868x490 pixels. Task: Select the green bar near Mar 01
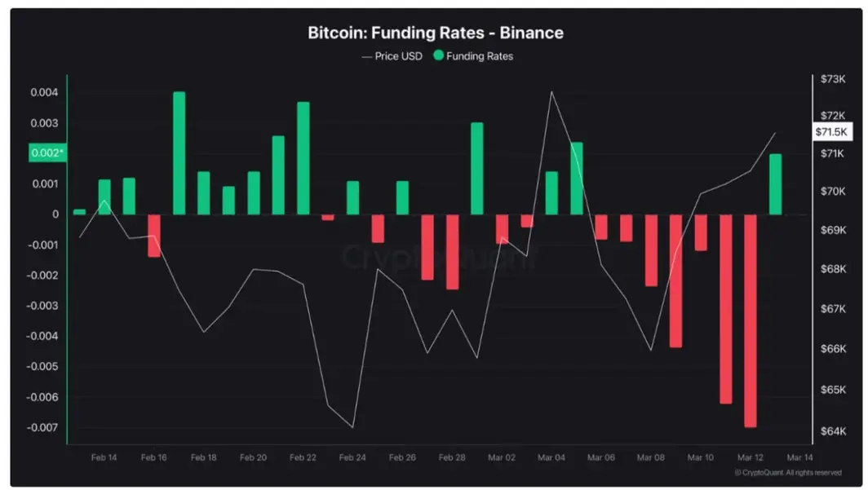pos(476,169)
